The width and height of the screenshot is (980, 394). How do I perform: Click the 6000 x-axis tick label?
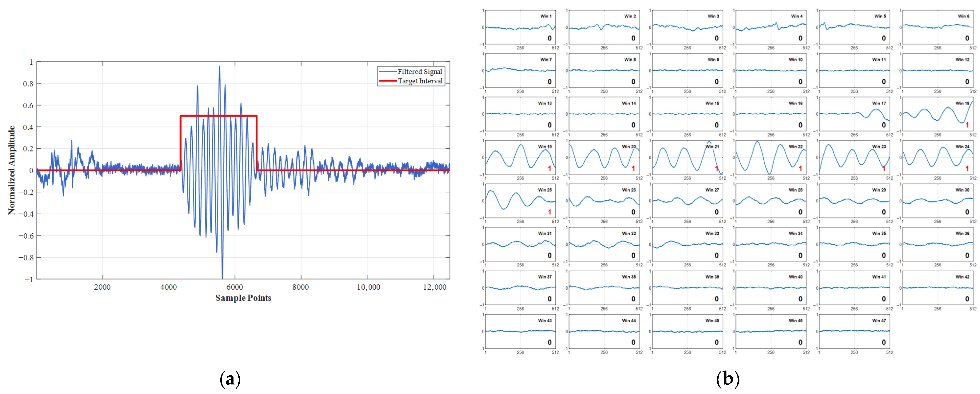point(234,287)
